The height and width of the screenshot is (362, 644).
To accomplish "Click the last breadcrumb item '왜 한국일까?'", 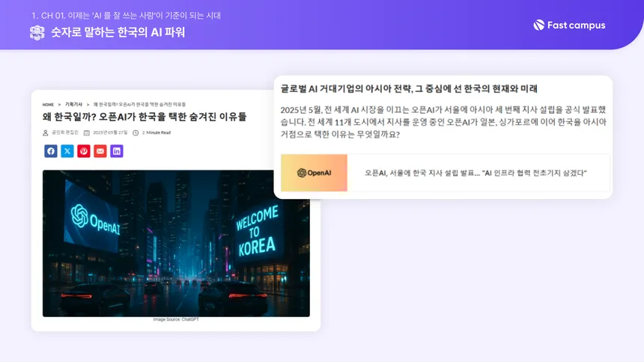I will click(x=139, y=105).
